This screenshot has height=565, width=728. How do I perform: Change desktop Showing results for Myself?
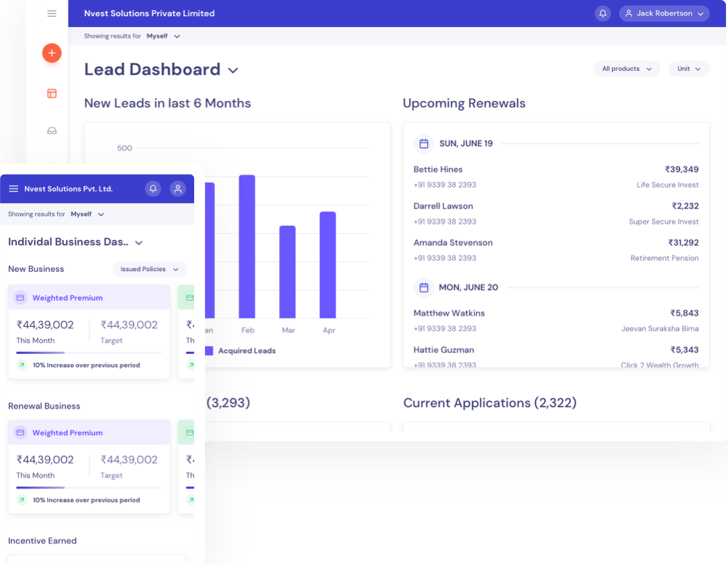tap(164, 36)
